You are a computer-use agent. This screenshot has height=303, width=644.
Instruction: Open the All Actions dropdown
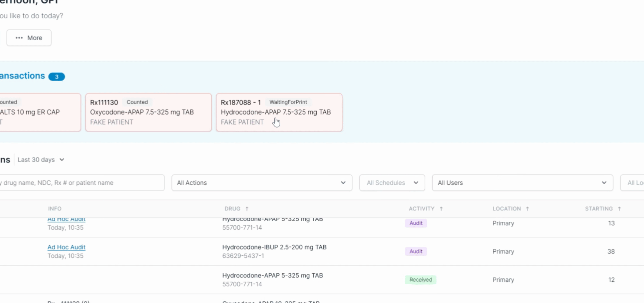[x=262, y=183]
